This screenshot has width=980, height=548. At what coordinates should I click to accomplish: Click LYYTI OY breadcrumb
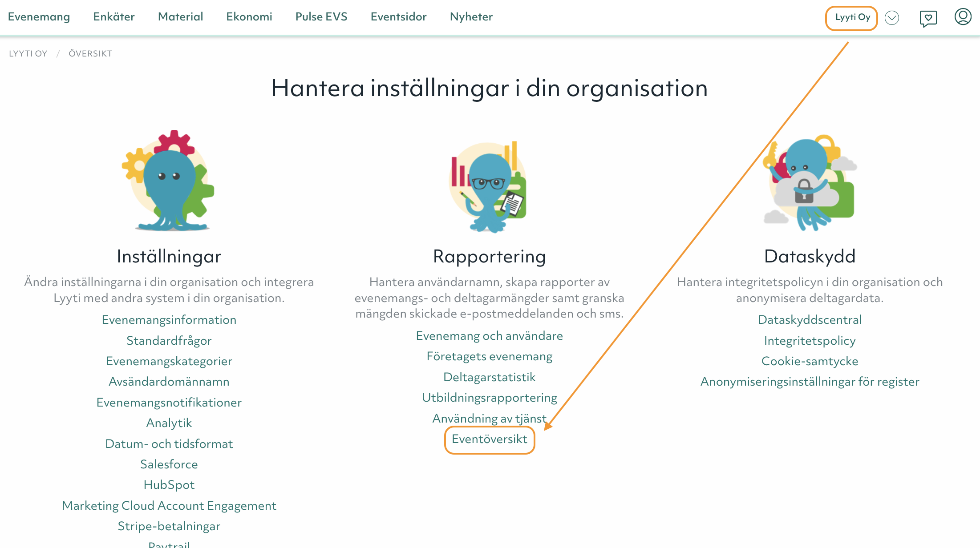[x=28, y=54]
